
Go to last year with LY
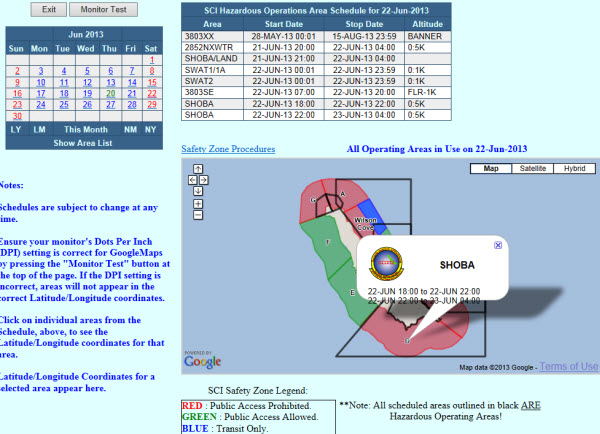point(16,130)
